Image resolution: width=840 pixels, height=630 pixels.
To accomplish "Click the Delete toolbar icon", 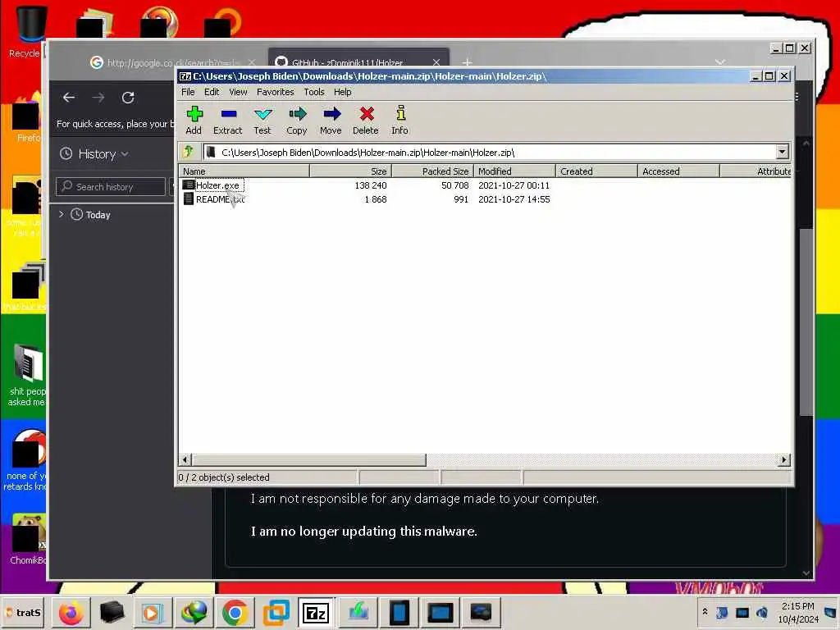I will coord(366,120).
